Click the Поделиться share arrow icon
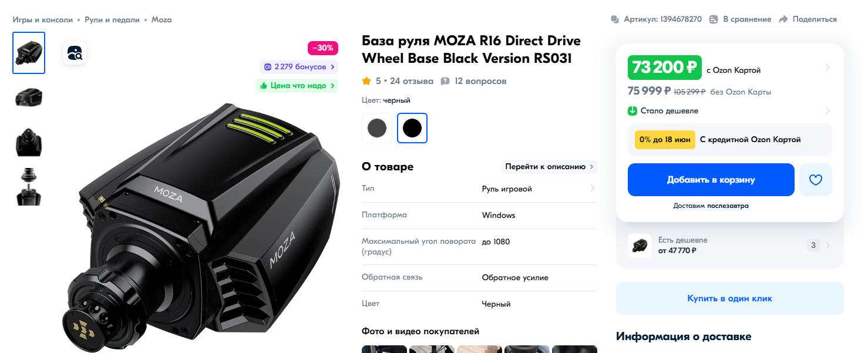The height and width of the screenshot is (353, 868). (783, 19)
